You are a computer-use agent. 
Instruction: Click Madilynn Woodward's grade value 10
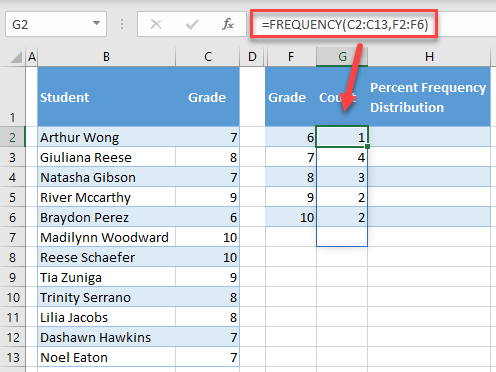(208, 237)
